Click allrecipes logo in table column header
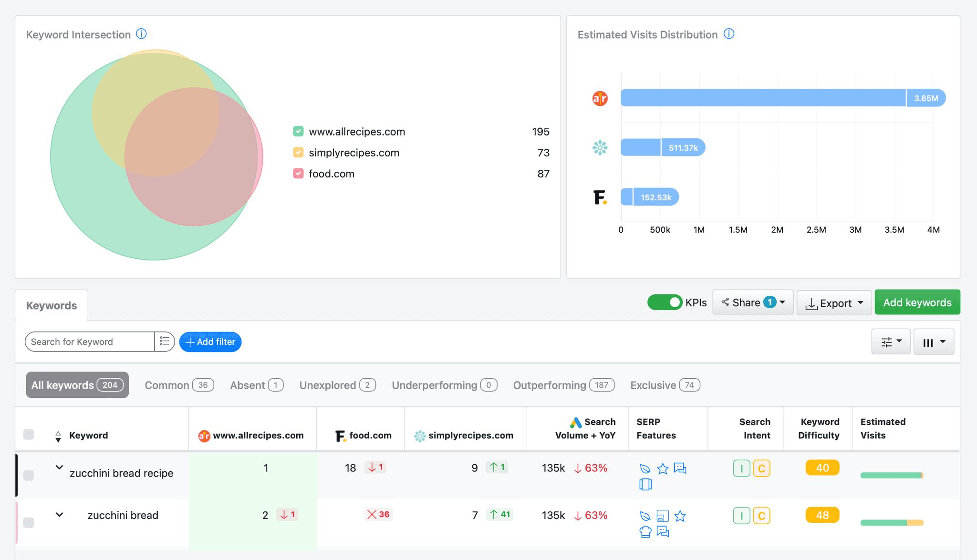 (204, 436)
